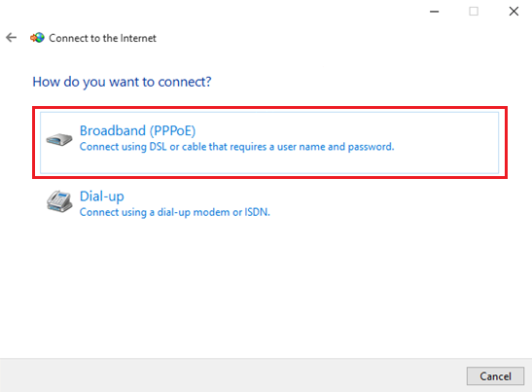Close the wizard with the X button
Viewport: 532px width, 392px height.
click(x=514, y=12)
